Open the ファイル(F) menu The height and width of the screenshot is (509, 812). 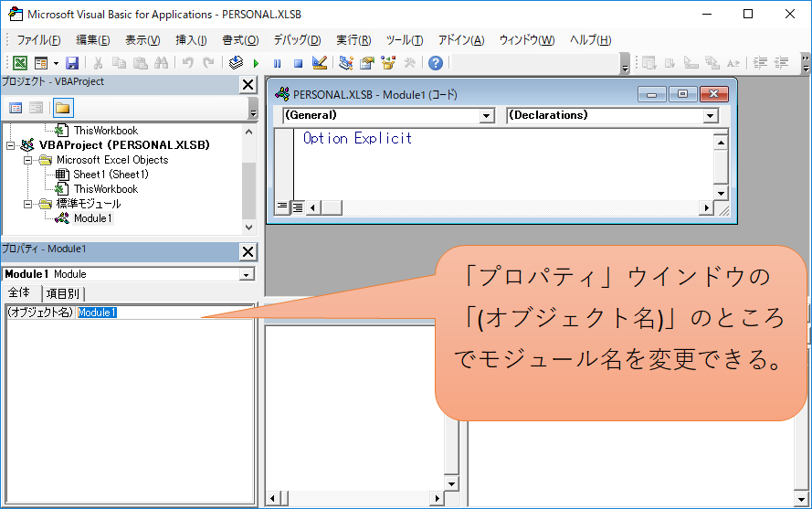pos(38,40)
